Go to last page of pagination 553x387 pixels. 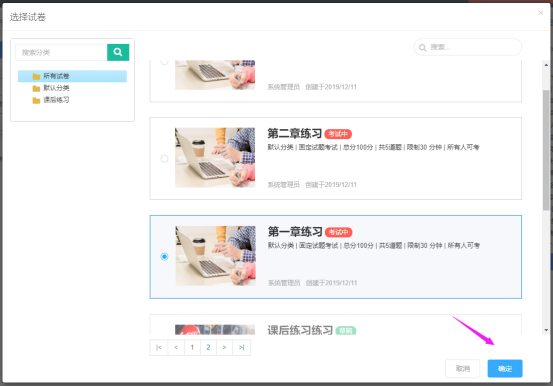click(242, 347)
